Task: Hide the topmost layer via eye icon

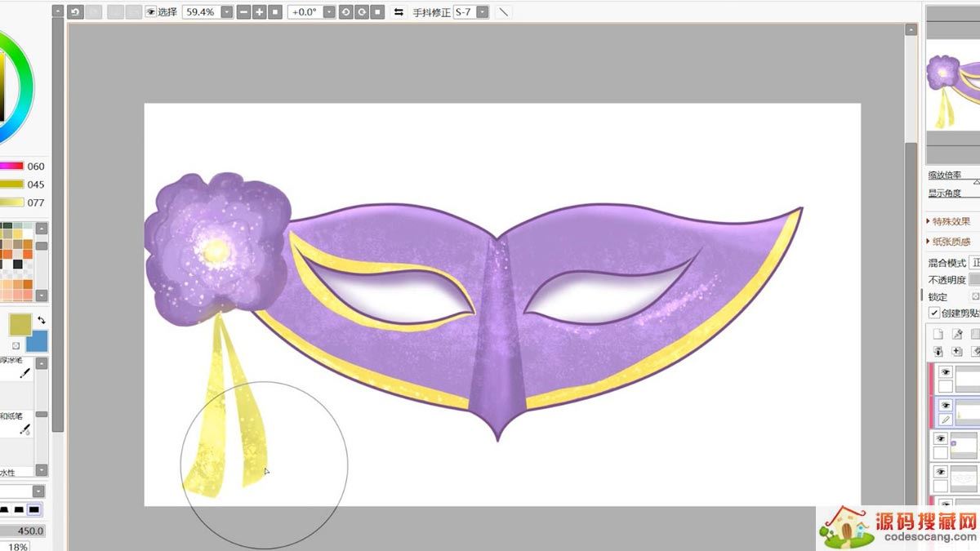Action: coord(947,372)
